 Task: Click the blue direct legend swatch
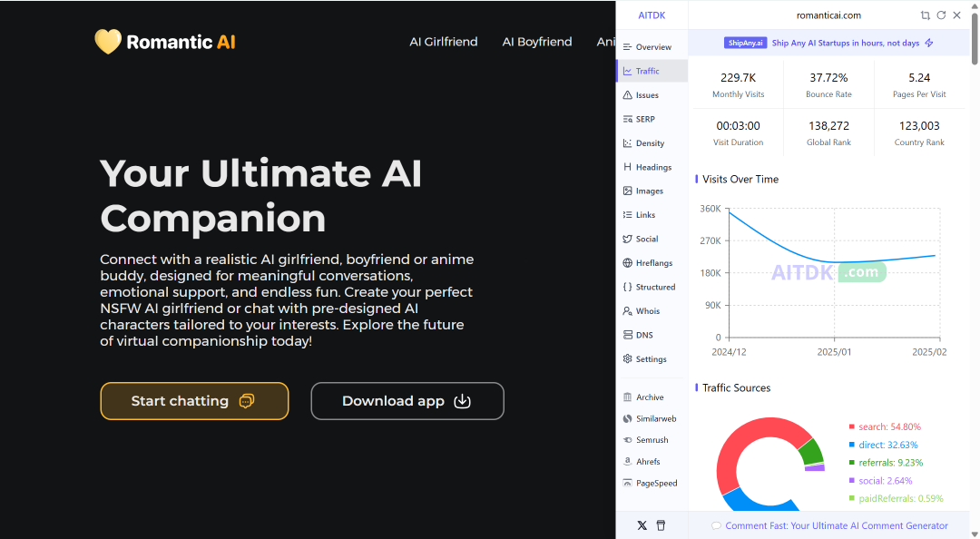pos(851,445)
